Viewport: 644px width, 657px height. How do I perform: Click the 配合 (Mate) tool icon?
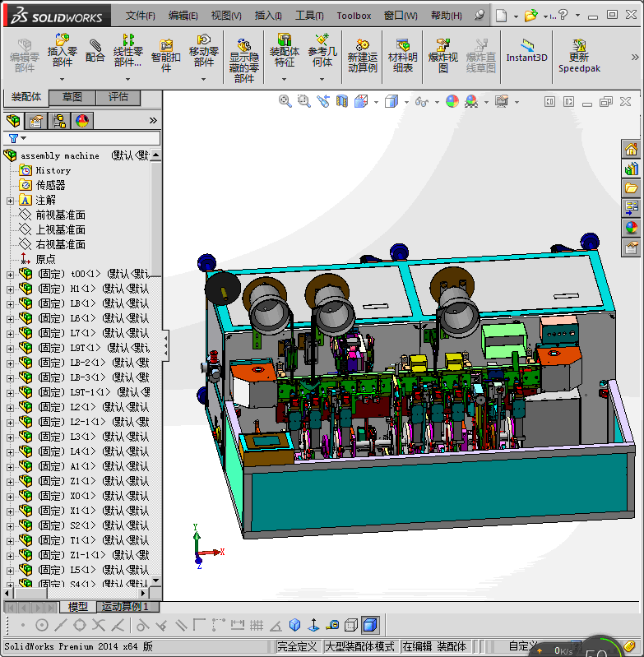click(x=95, y=50)
